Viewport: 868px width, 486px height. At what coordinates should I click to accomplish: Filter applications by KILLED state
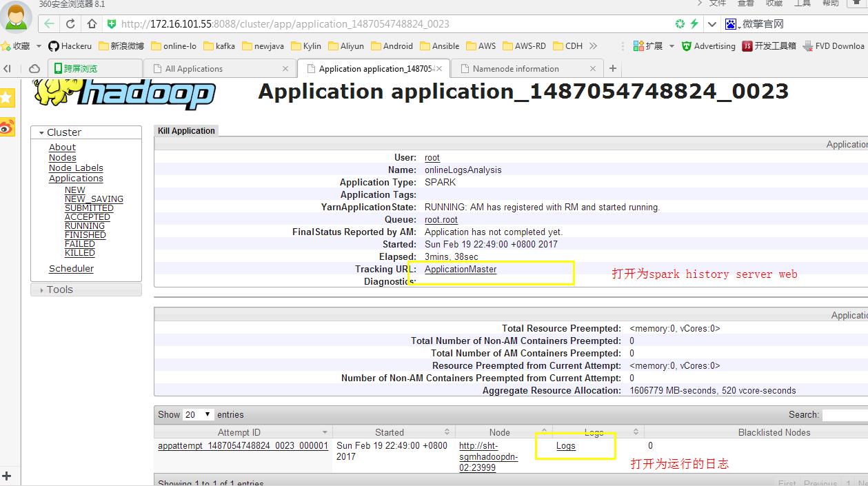coord(80,252)
